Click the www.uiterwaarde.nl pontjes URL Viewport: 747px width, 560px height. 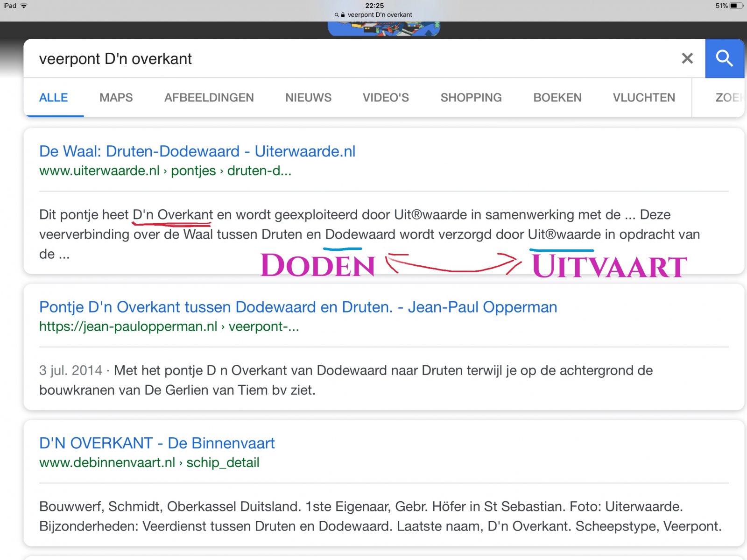point(165,171)
